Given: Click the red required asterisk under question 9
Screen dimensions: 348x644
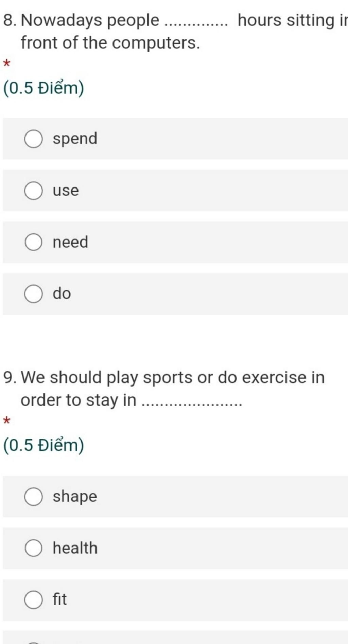Looking at the screenshot, I should (6, 421).
